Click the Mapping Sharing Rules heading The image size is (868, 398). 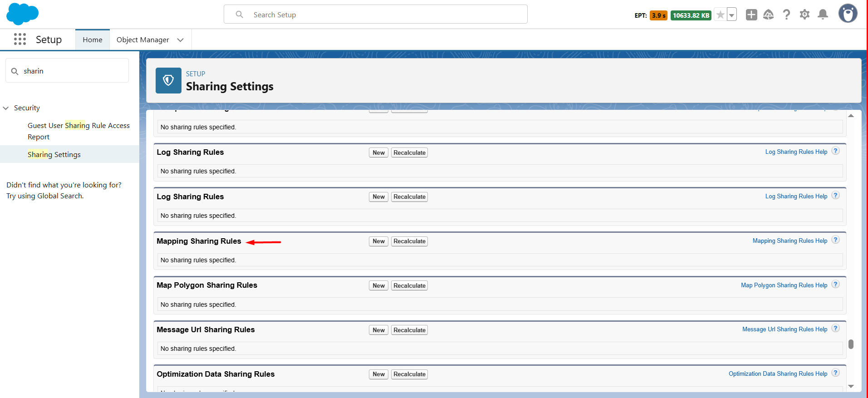click(x=199, y=241)
